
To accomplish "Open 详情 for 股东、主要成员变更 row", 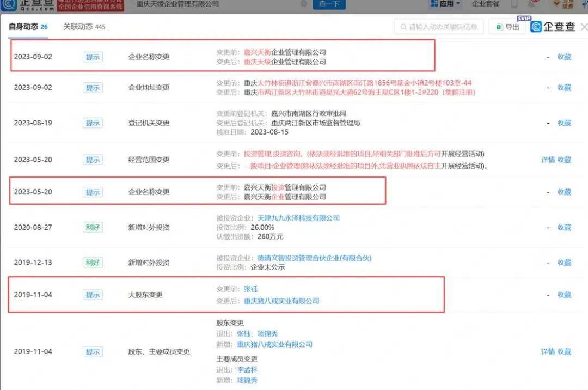I will pos(548,352).
